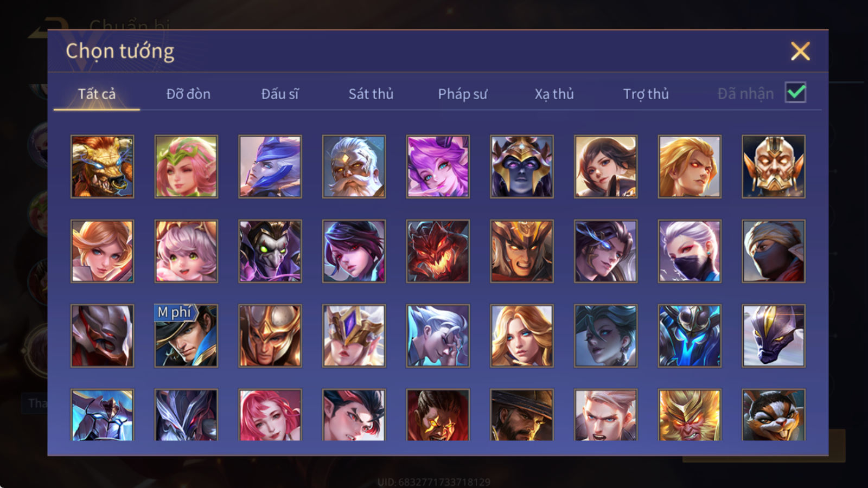Toggle the Đã nhận checkbox
The image size is (868, 488).
coord(795,93)
